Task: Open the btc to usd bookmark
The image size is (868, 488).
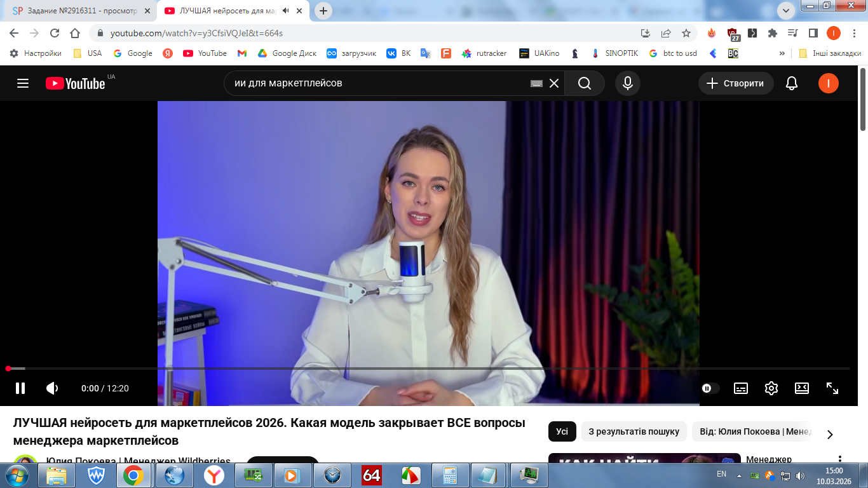Action: (673, 53)
